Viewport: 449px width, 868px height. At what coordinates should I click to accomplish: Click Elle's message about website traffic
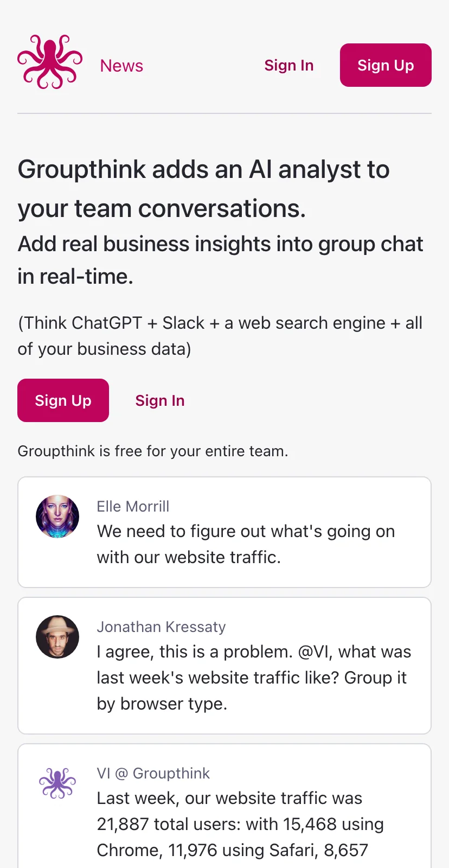coord(246,544)
